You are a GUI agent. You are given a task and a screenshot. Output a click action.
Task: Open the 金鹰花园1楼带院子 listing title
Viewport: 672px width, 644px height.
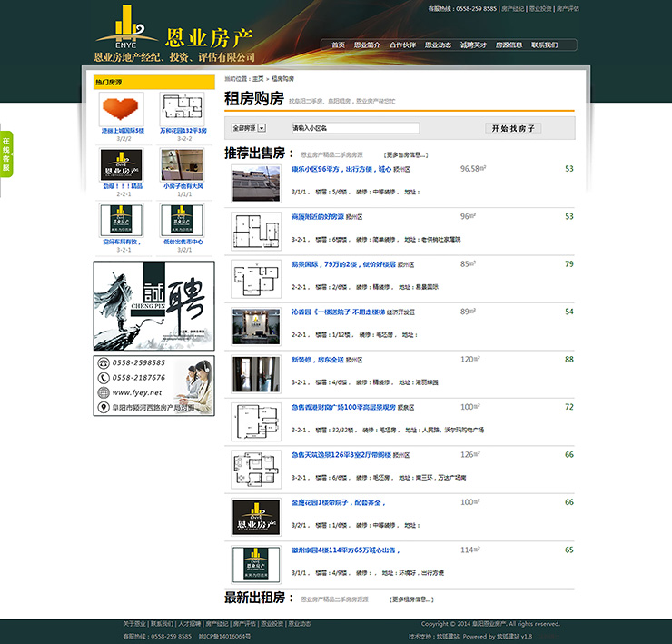click(338, 502)
